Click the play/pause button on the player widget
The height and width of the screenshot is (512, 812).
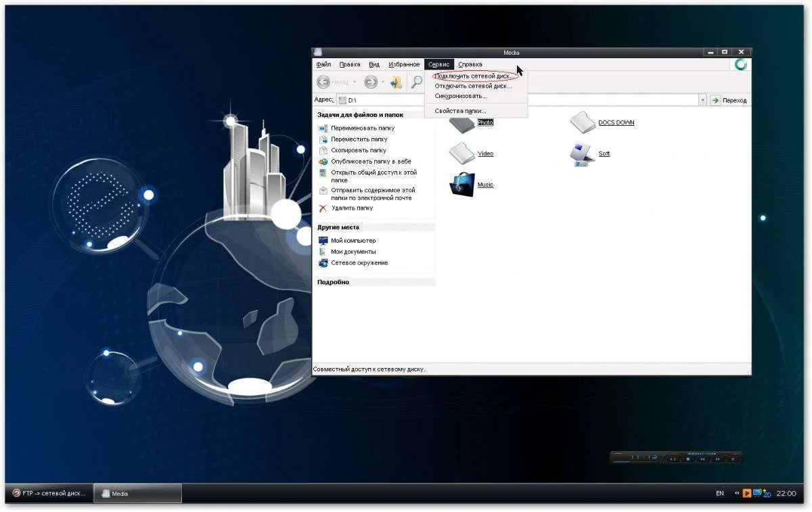click(673, 459)
